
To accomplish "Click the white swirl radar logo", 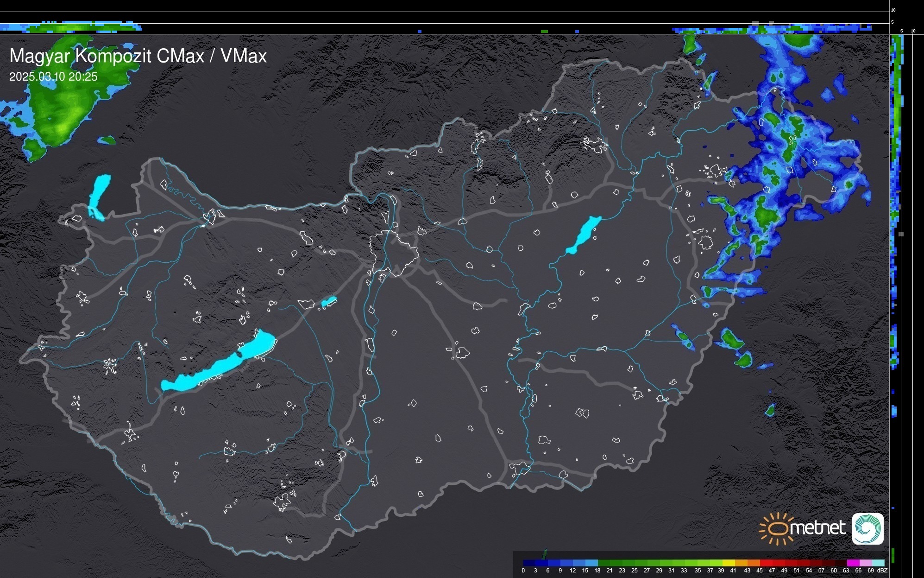I will point(867,529).
